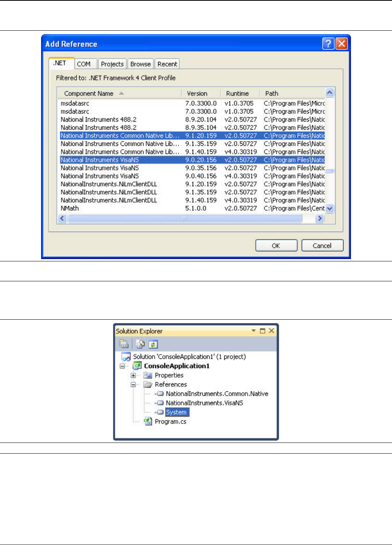392x545 pixels.
Task: Sort by Version column header
Action: pos(201,93)
